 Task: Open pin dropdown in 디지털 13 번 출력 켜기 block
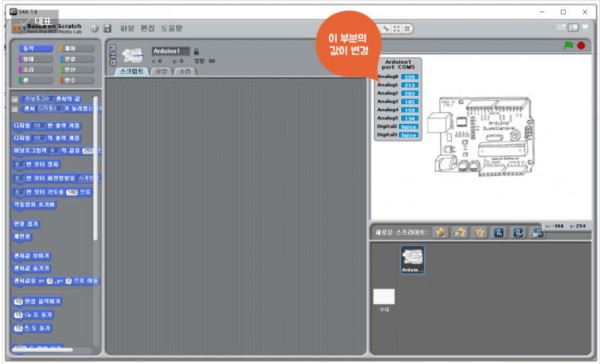[40, 126]
